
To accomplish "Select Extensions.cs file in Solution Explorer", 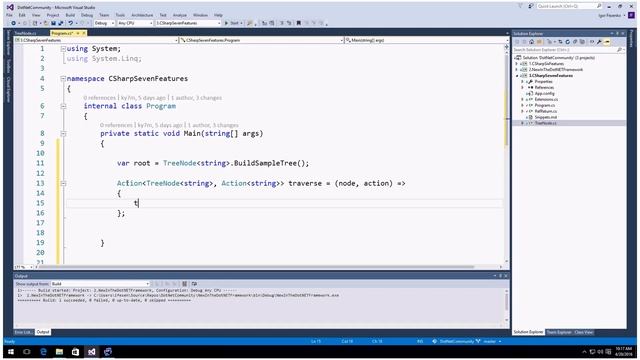I will pos(546,99).
